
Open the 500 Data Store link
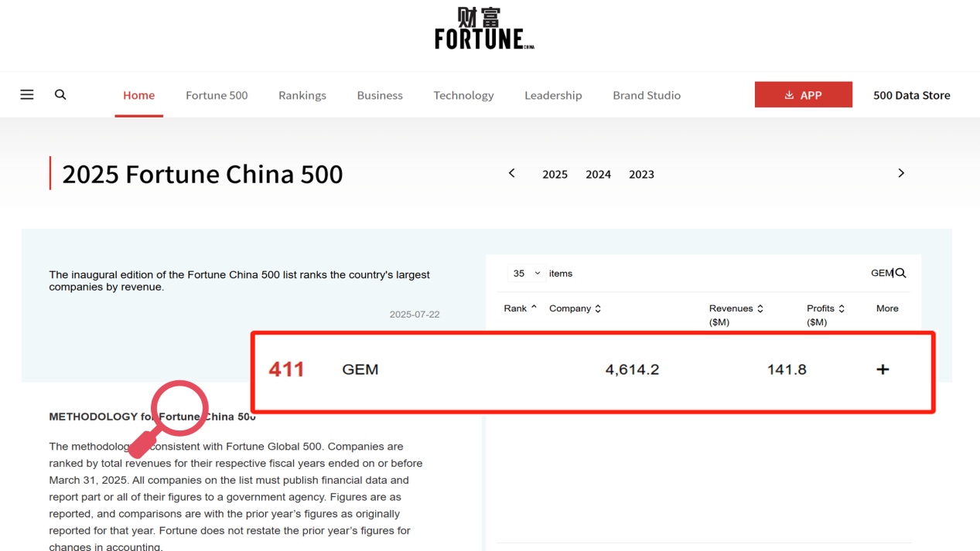912,95
